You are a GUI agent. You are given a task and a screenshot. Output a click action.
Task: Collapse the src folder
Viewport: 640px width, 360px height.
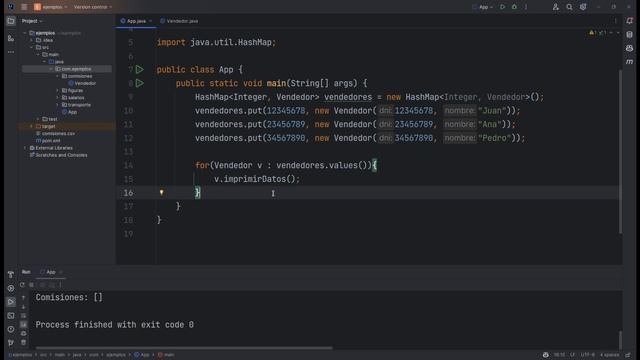pyautogui.click(x=32, y=47)
